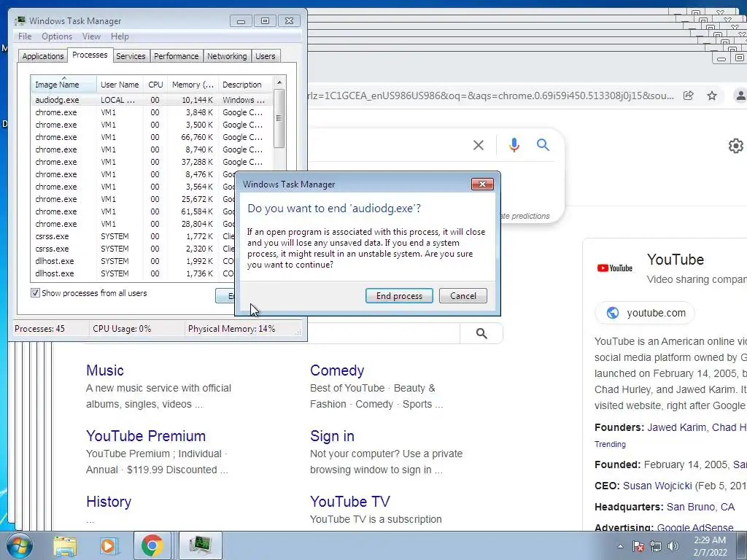
Task: Start voice search with microphone icon
Action: (x=514, y=145)
